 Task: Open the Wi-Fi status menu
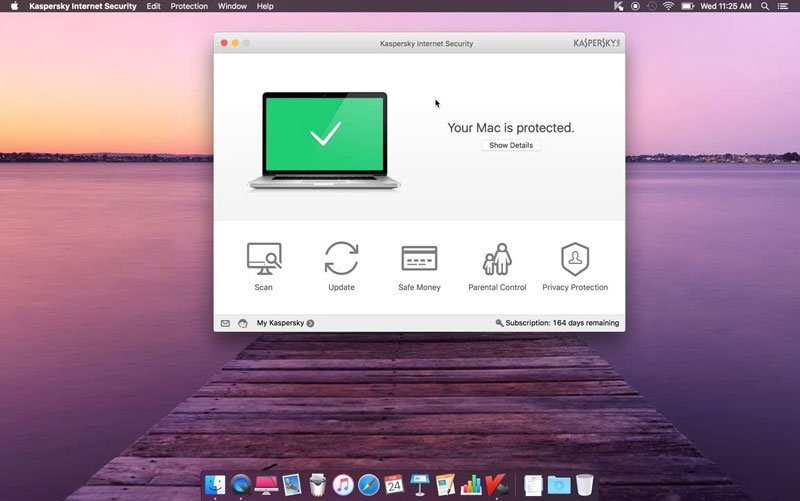tap(668, 6)
